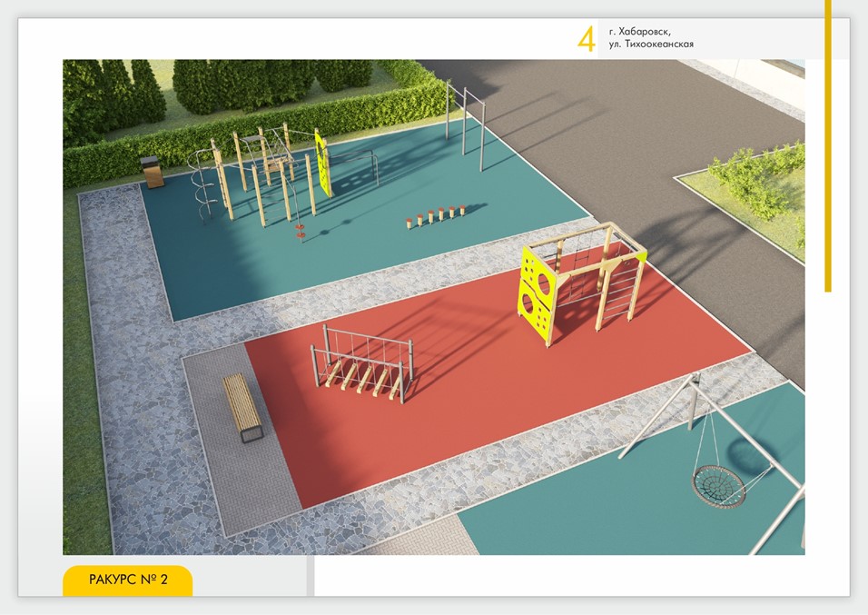The image size is (868, 615).
Task: Click the yellow climbing wall in teal zone
Action: 322,162
